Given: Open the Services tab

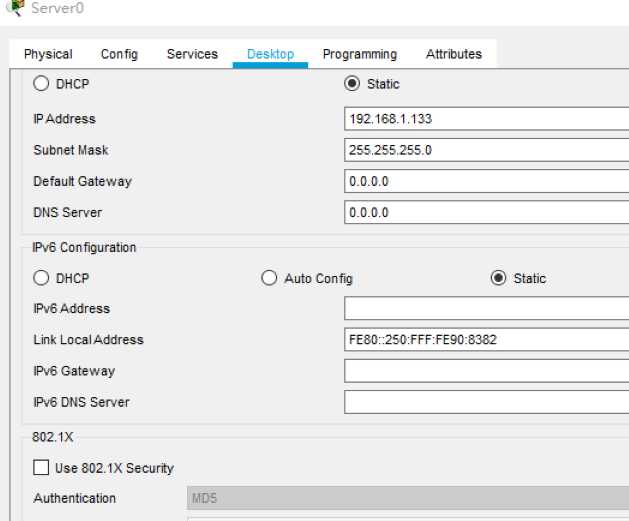Looking at the screenshot, I should 192,54.
